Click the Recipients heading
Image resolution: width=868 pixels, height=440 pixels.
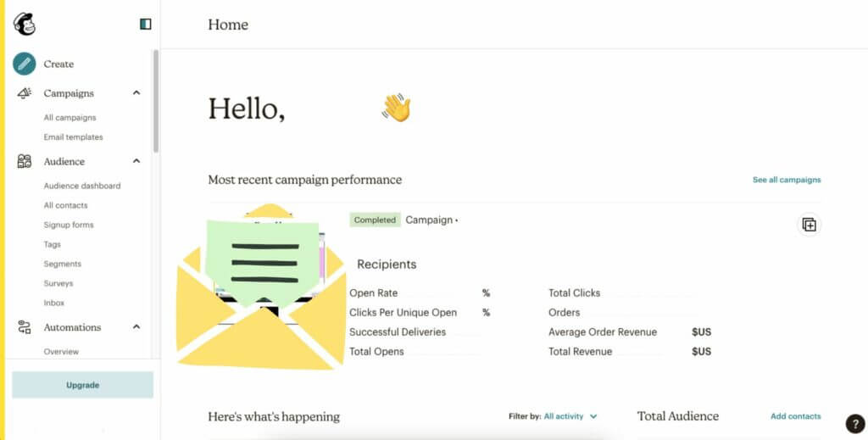[387, 265]
